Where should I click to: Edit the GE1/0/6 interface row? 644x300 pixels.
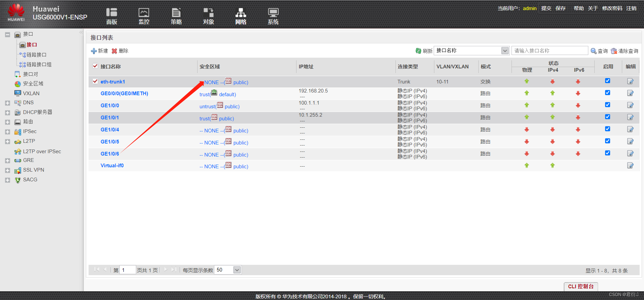click(630, 154)
